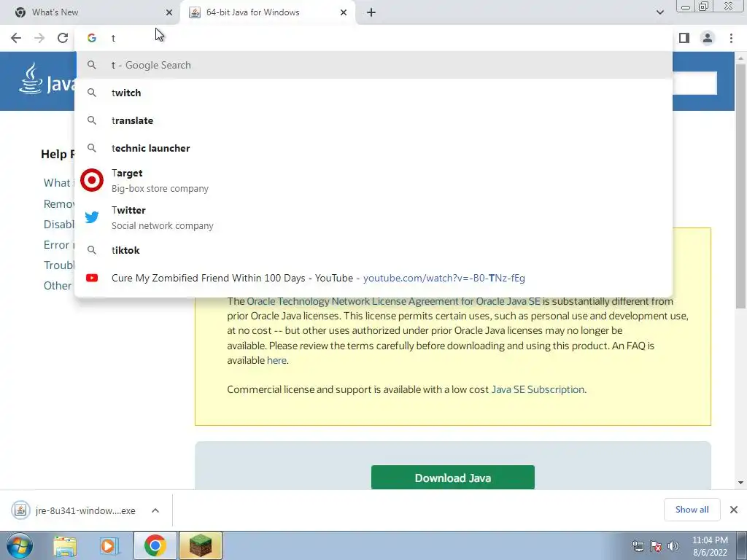Pick the 'translate' search suggestion
The width and height of the screenshot is (747, 560).
(x=373, y=120)
